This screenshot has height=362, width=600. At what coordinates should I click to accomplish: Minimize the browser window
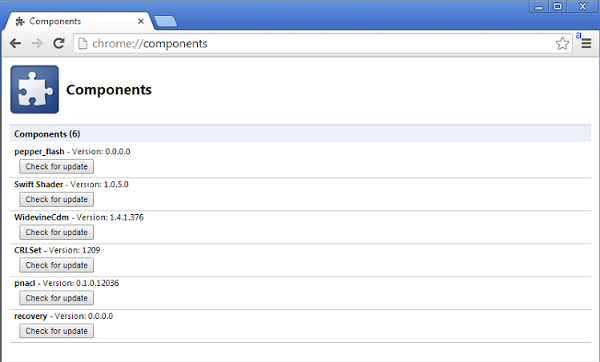tap(539, 7)
